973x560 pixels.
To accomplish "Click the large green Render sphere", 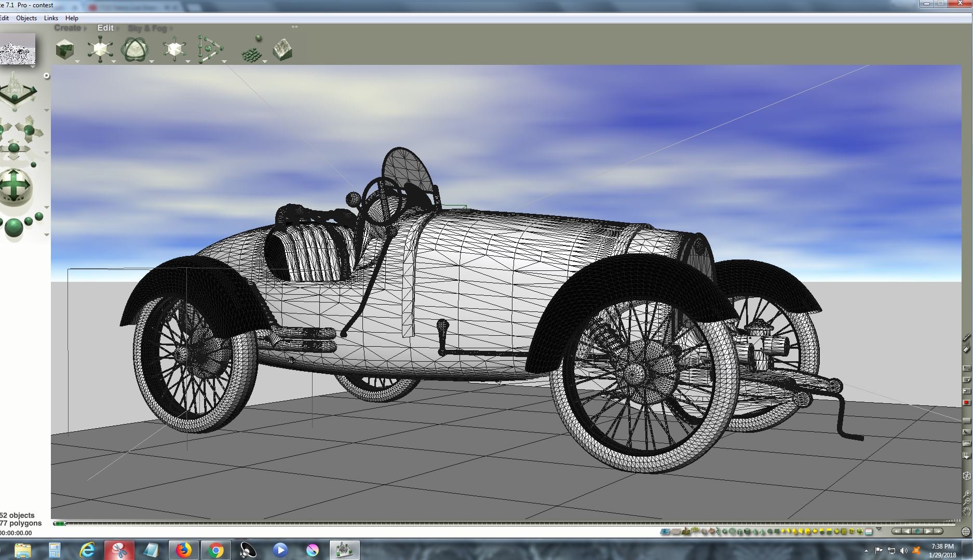I will 13,229.
